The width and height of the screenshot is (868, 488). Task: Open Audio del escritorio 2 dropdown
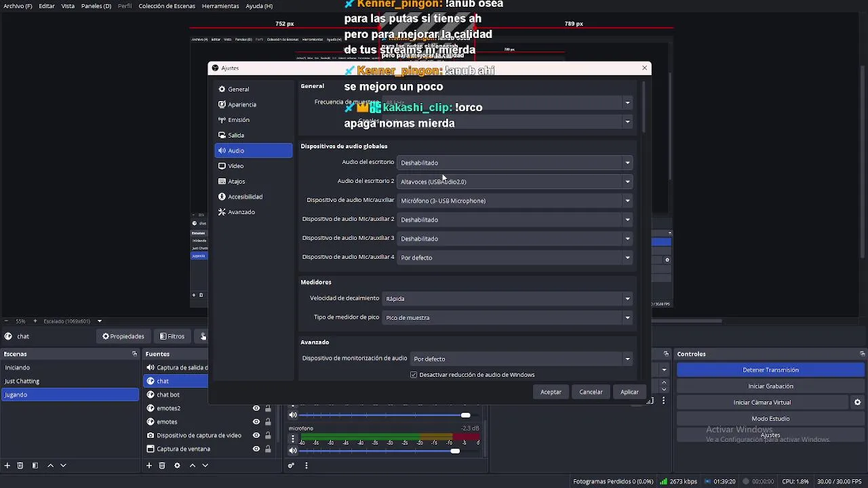(515, 182)
